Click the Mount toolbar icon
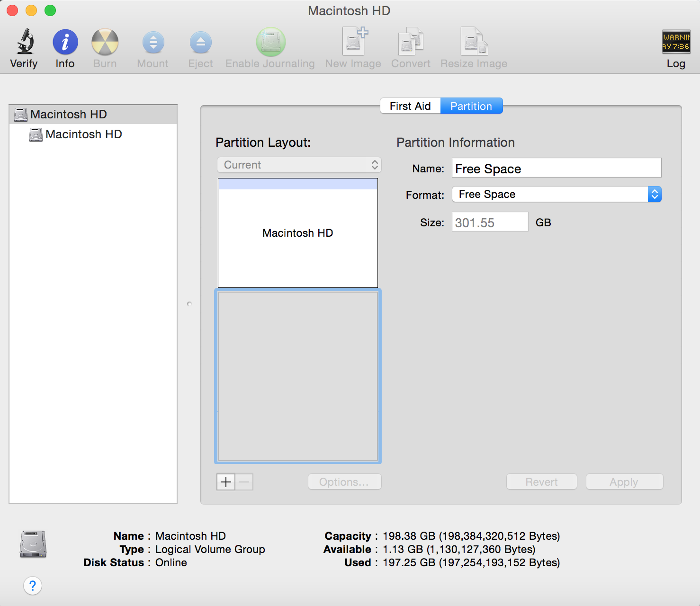This screenshot has width=700, height=606. pyautogui.click(x=153, y=43)
